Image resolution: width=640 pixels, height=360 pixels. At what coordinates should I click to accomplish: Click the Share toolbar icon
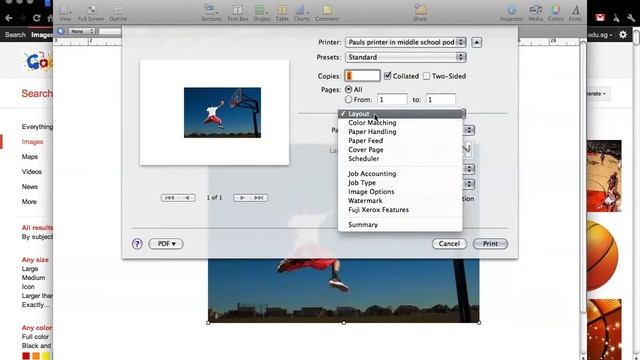click(x=420, y=12)
